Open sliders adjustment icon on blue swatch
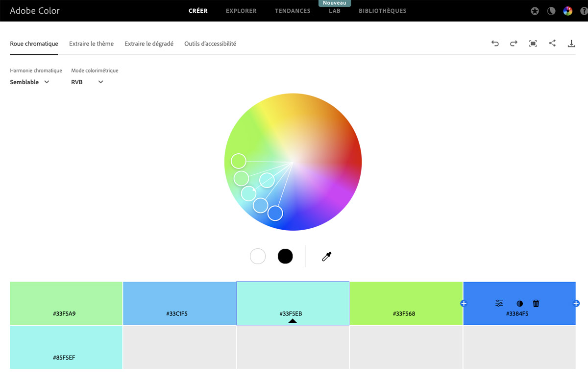 pos(499,304)
